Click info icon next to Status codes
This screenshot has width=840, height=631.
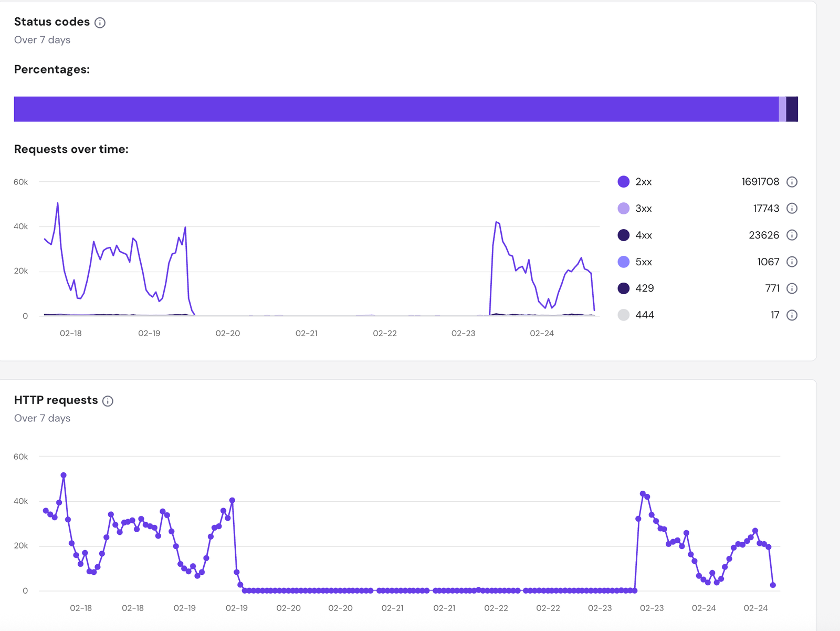(100, 23)
